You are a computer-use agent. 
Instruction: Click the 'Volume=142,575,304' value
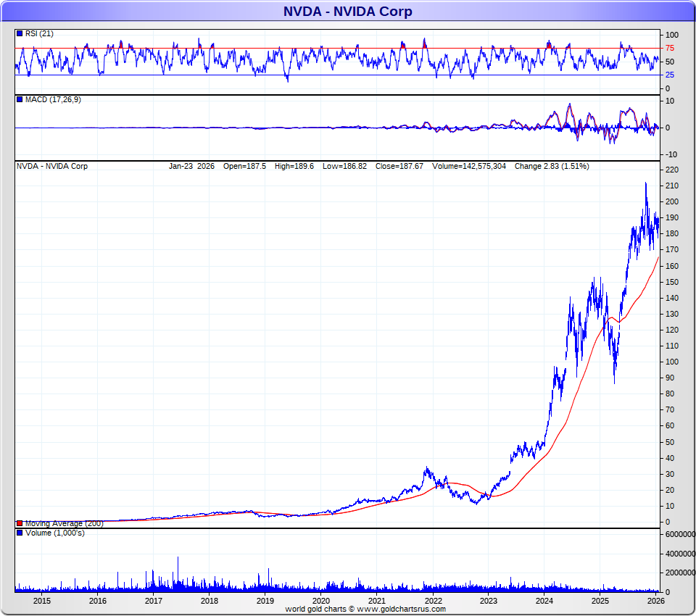click(x=469, y=167)
